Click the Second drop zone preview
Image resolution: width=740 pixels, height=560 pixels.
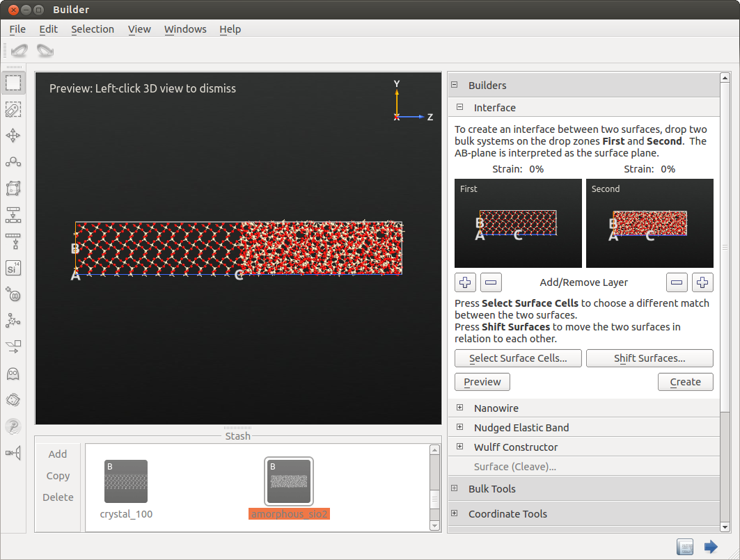[650, 223]
